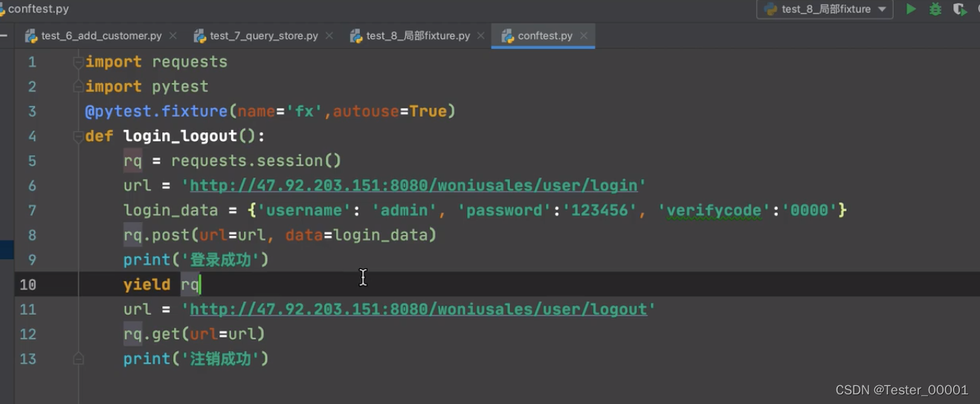
Task: Click the Python icon in run configuration selector
Action: [x=771, y=9]
